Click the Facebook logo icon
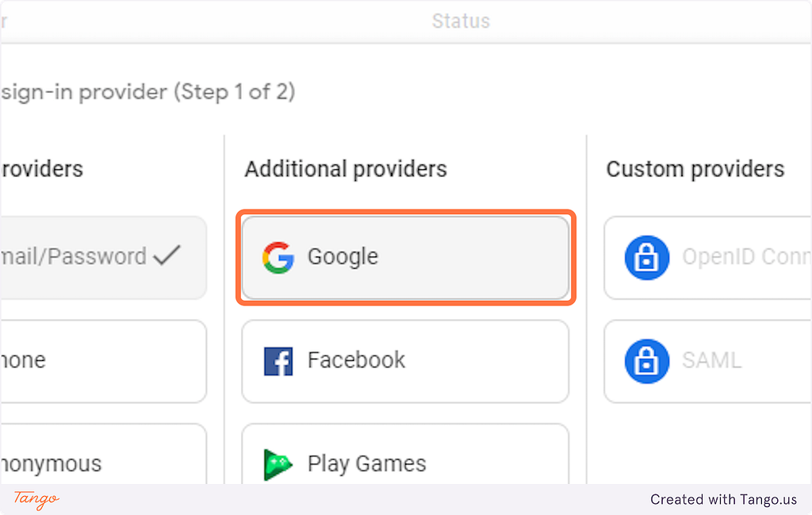The width and height of the screenshot is (812, 515). [278, 361]
